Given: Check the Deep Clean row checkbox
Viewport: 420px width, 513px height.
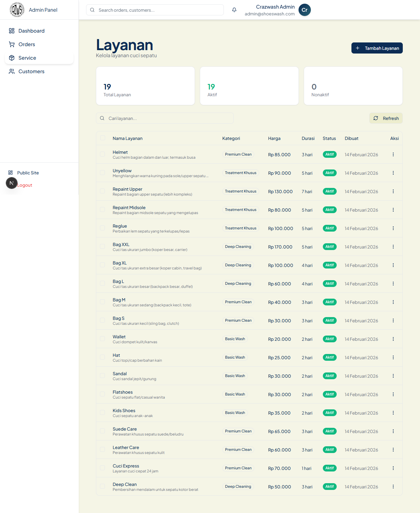Looking at the screenshot, I should point(102,486).
